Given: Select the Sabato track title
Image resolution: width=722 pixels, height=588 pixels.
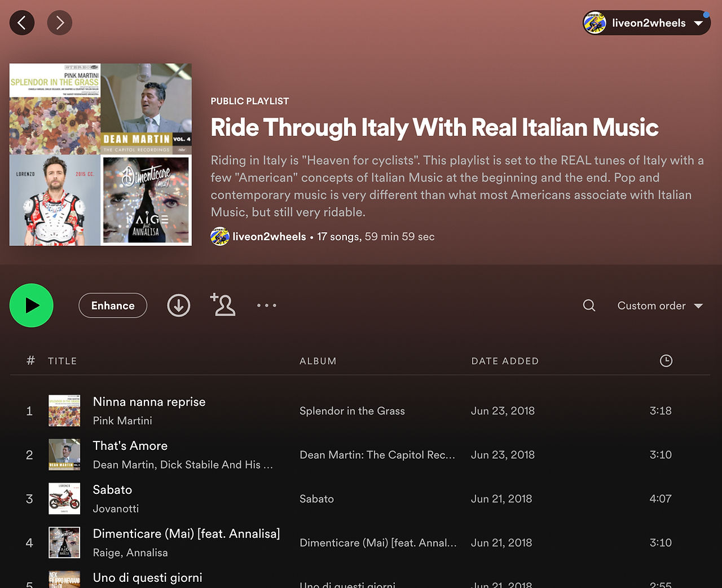Looking at the screenshot, I should 112,490.
